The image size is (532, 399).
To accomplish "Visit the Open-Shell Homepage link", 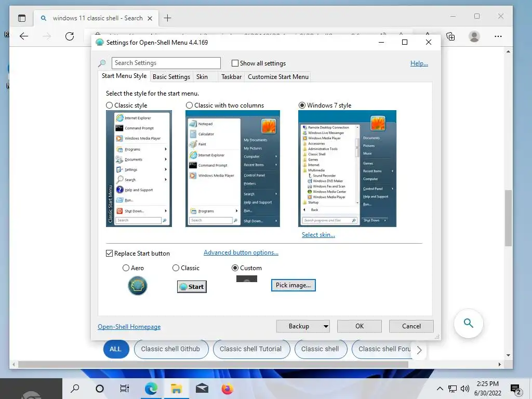I will point(129,327).
